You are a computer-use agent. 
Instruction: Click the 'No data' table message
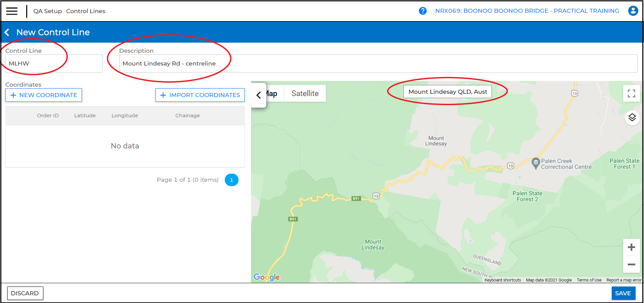(x=125, y=146)
